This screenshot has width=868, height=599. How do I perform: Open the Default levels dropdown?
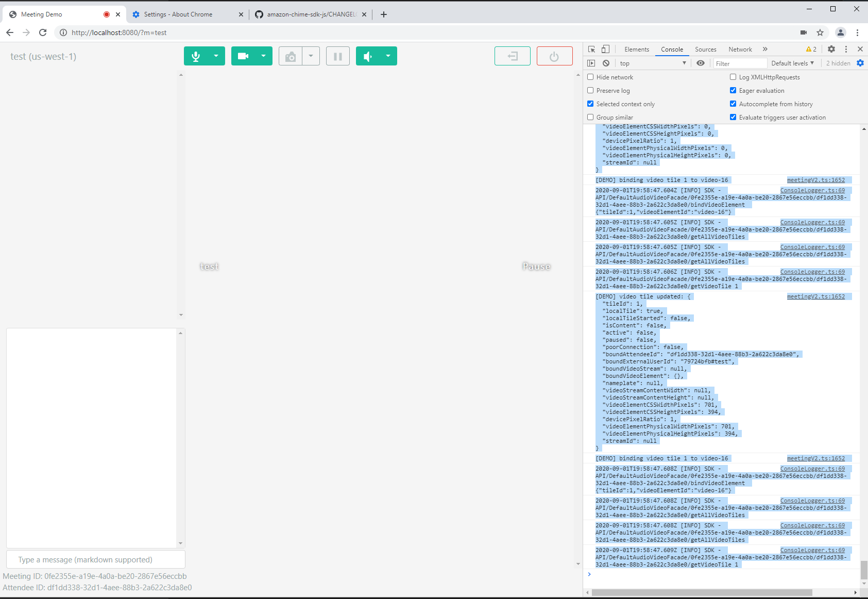(x=792, y=63)
